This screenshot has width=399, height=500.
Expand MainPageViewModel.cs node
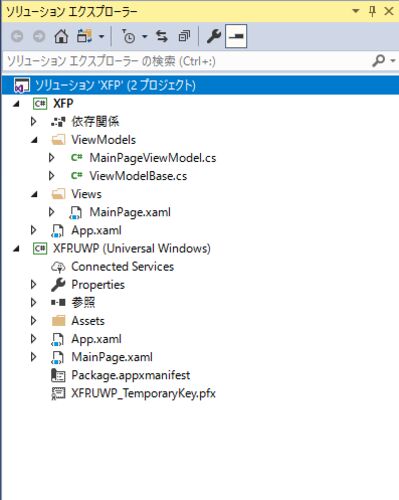tap(51, 158)
